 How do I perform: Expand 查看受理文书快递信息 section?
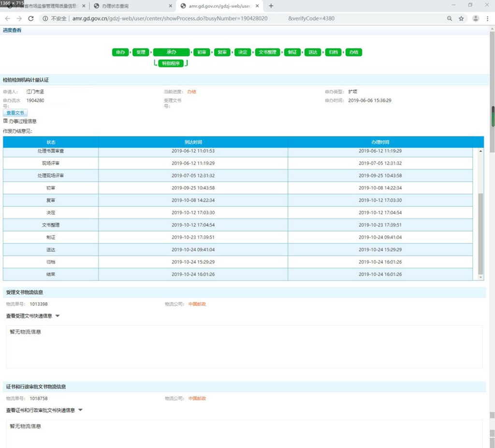click(58, 316)
